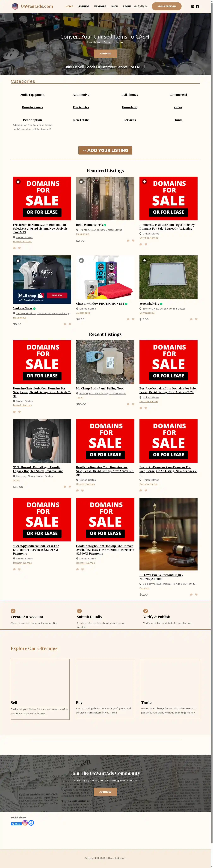The height and width of the screenshot is (868, 213).
Task: Go to the Shop menu item
Action: 115,6
